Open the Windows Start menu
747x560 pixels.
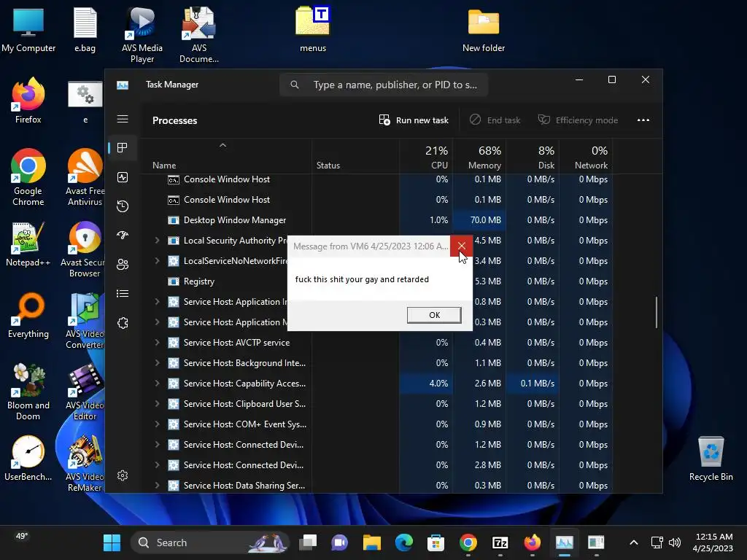point(112,542)
